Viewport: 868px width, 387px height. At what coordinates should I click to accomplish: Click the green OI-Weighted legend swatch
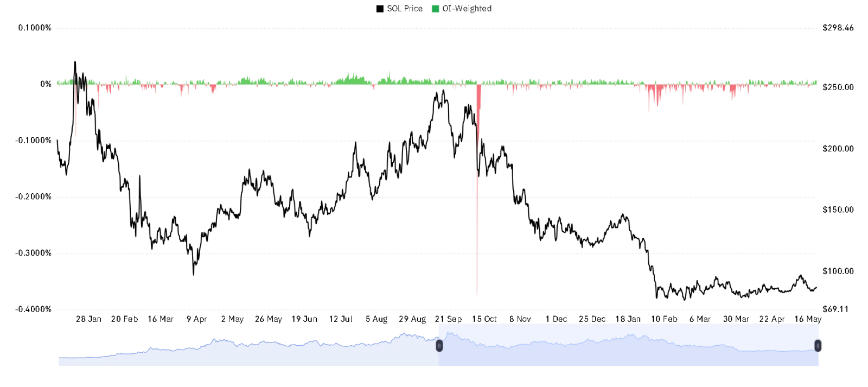(435, 9)
